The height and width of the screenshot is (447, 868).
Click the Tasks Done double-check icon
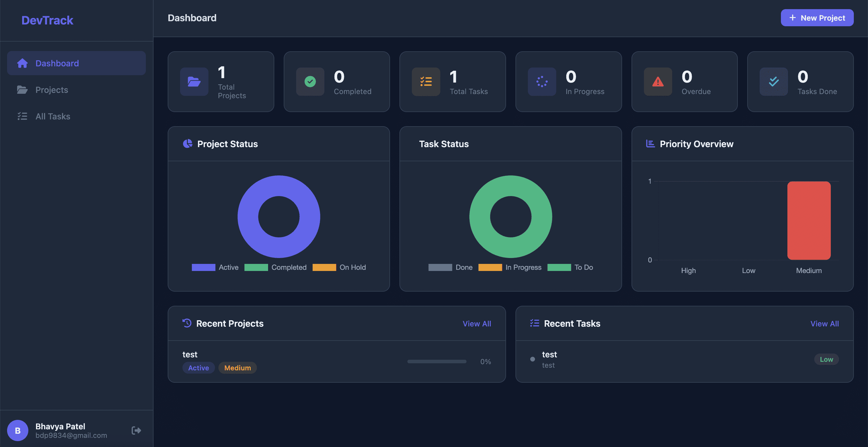[x=774, y=81]
